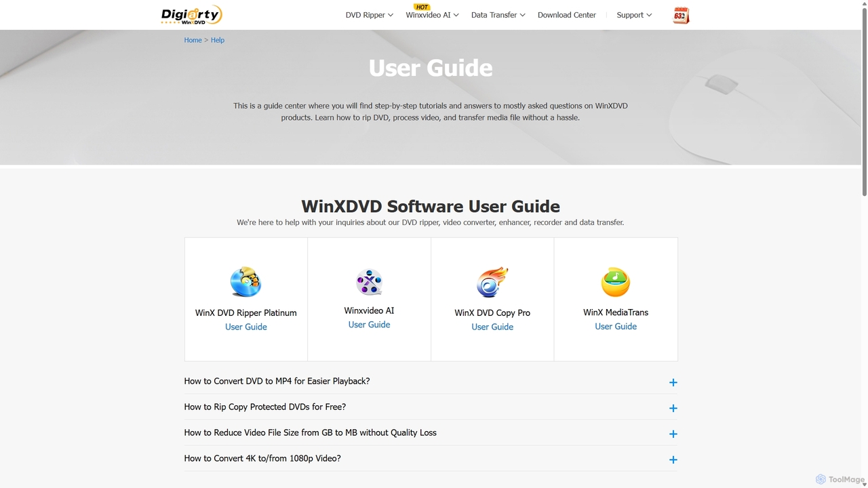This screenshot has width=868, height=488.
Task: Expand 'How to Rip Copy Protected DVDs' plus icon
Action: coord(673,408)
